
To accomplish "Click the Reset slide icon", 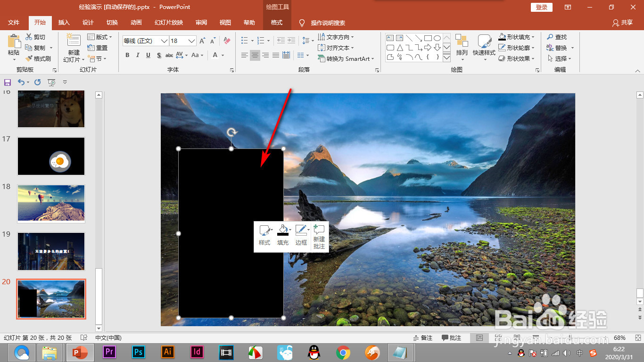I will point(91,48).
